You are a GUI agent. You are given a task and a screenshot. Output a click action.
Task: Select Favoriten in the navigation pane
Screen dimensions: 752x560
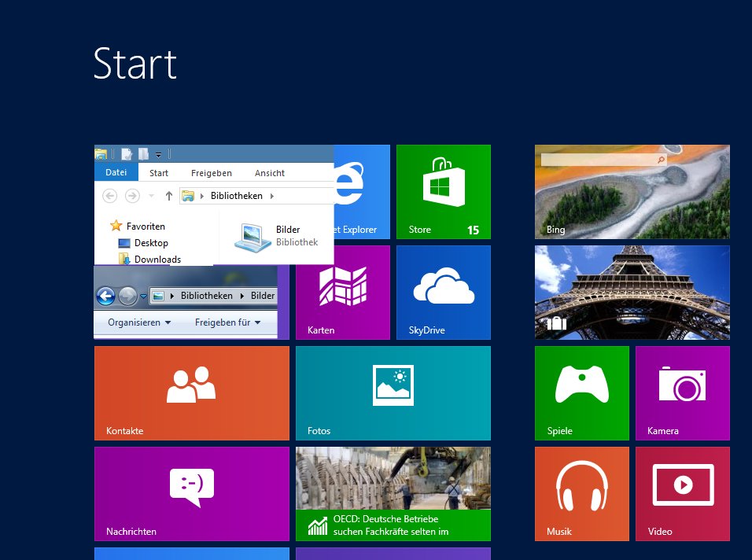coord(138,226)
